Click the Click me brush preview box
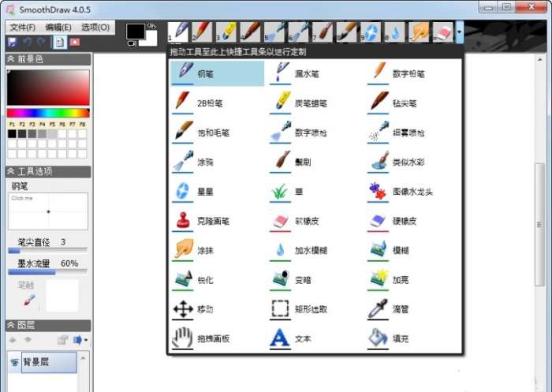 (48, 211)
